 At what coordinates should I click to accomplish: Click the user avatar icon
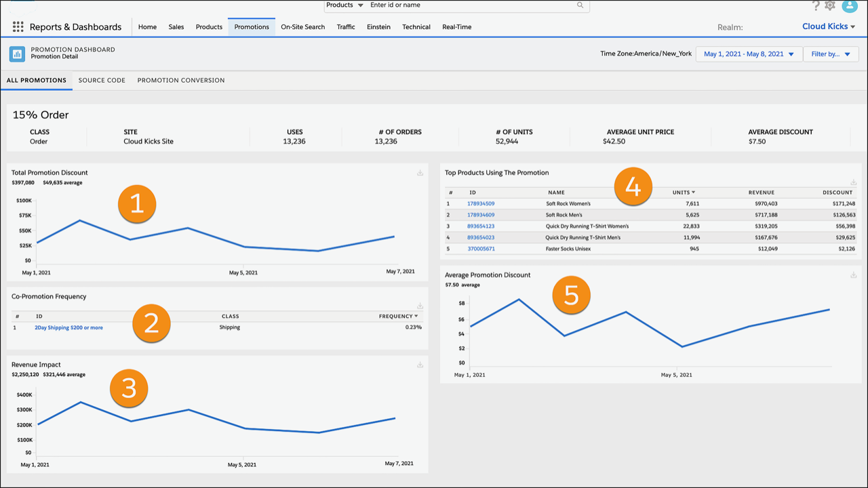[850, 5]
